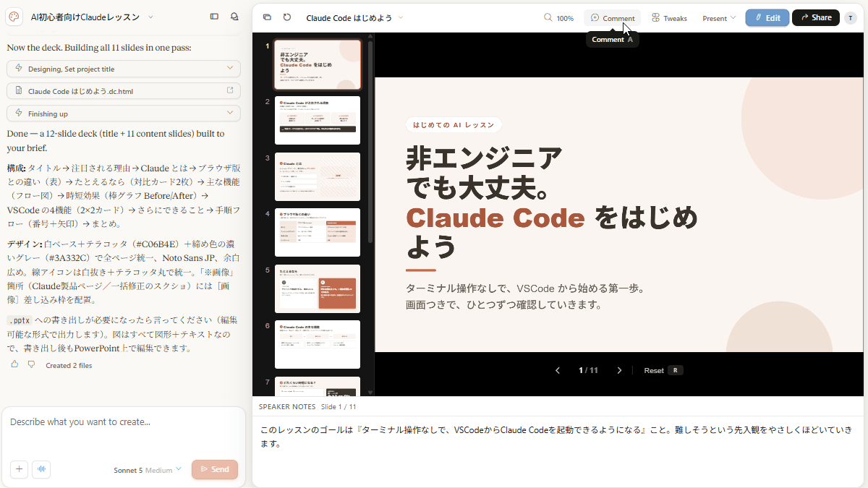Viewport: 868px width, 488px height.
Task: Click the Comment button
Action: [x=612, y=18]
